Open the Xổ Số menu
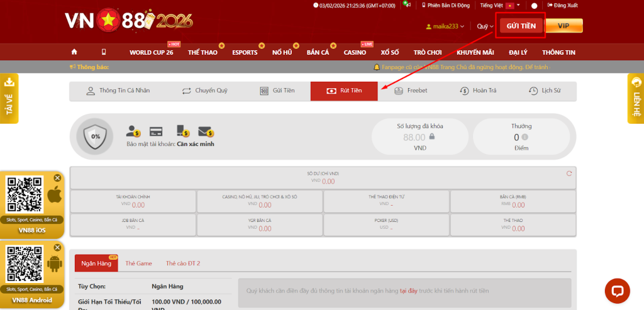 pyautogui.click(x=390, y=53)
